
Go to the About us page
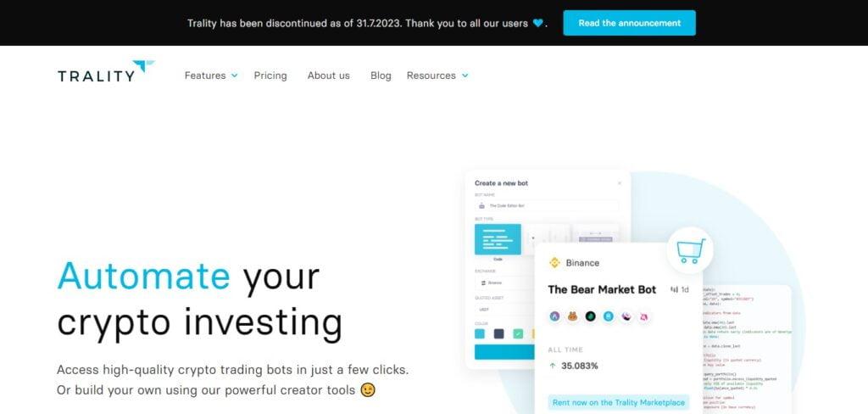328,76
